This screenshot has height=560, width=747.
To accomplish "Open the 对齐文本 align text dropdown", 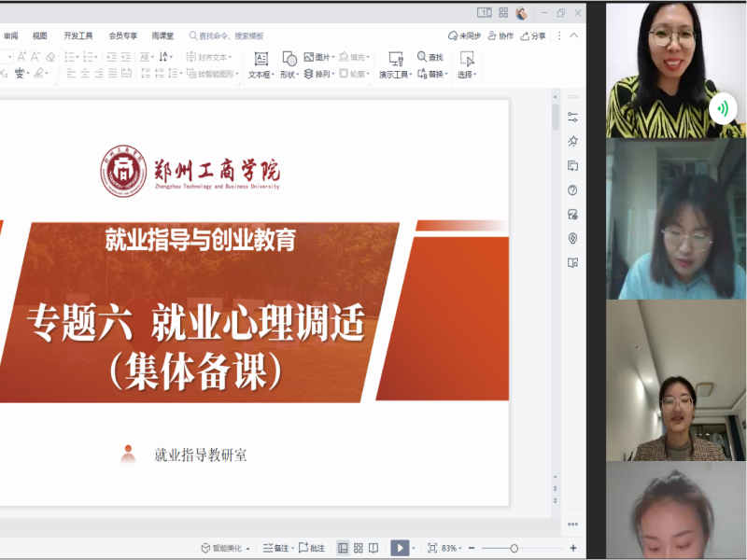I will [209, 57].
